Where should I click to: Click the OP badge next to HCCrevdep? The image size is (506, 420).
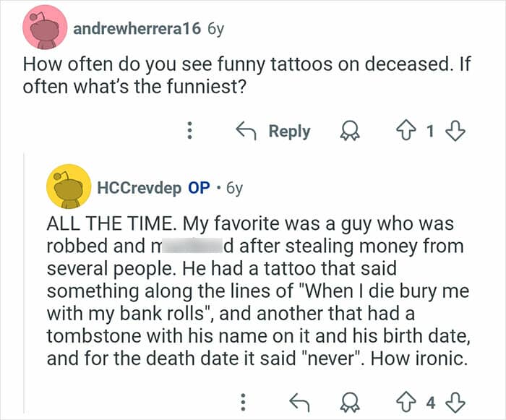[x=199, y=188]
